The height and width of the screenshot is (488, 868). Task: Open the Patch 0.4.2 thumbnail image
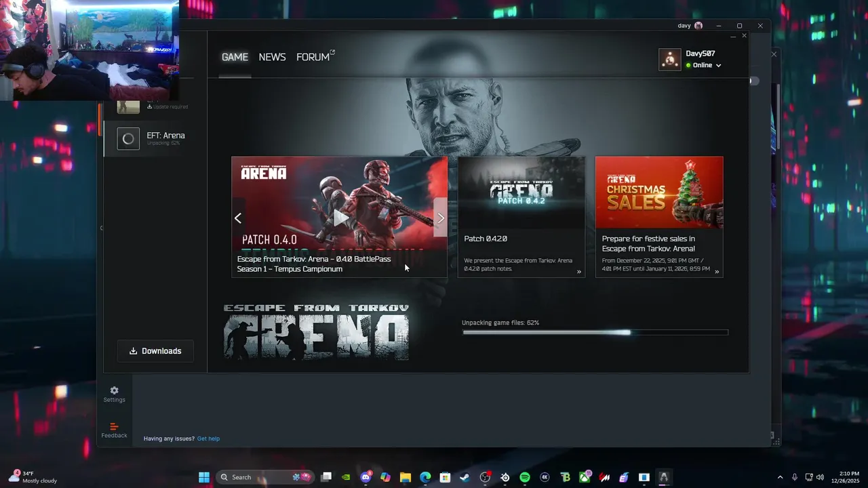(521, 193)
